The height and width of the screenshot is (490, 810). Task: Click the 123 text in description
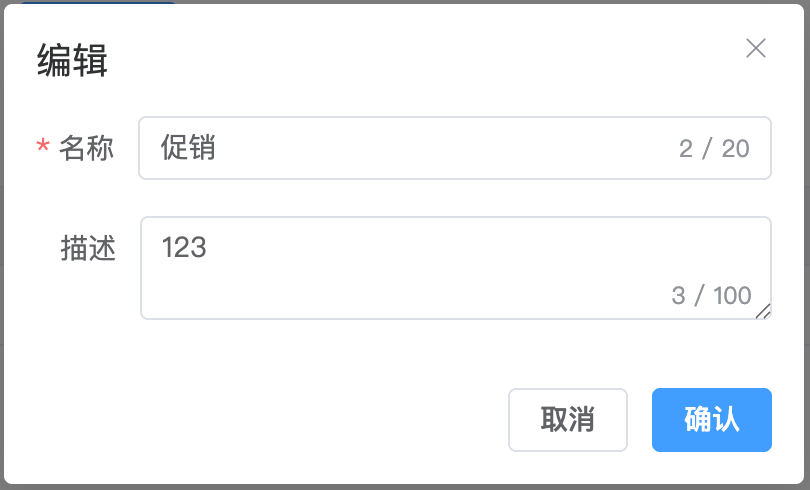pos(183,247)
